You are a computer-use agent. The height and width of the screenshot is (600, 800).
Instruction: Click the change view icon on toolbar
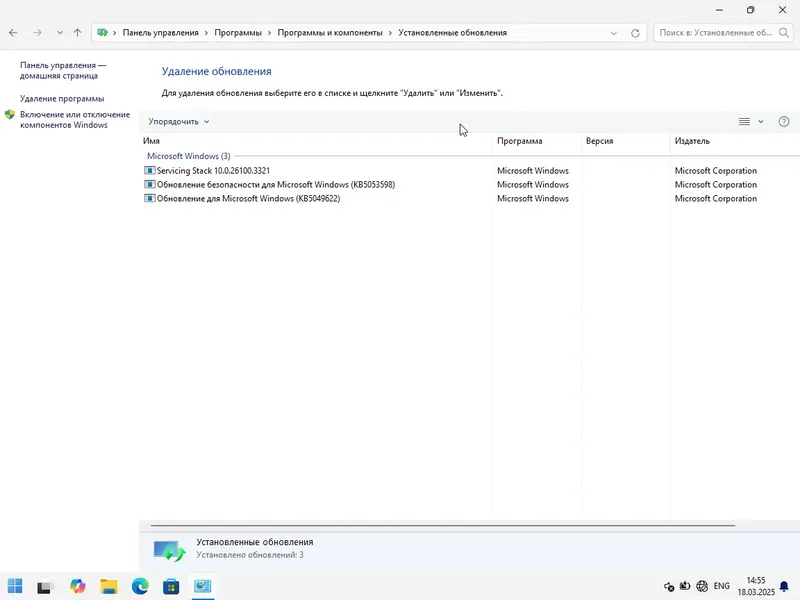(x=744, y=121)
